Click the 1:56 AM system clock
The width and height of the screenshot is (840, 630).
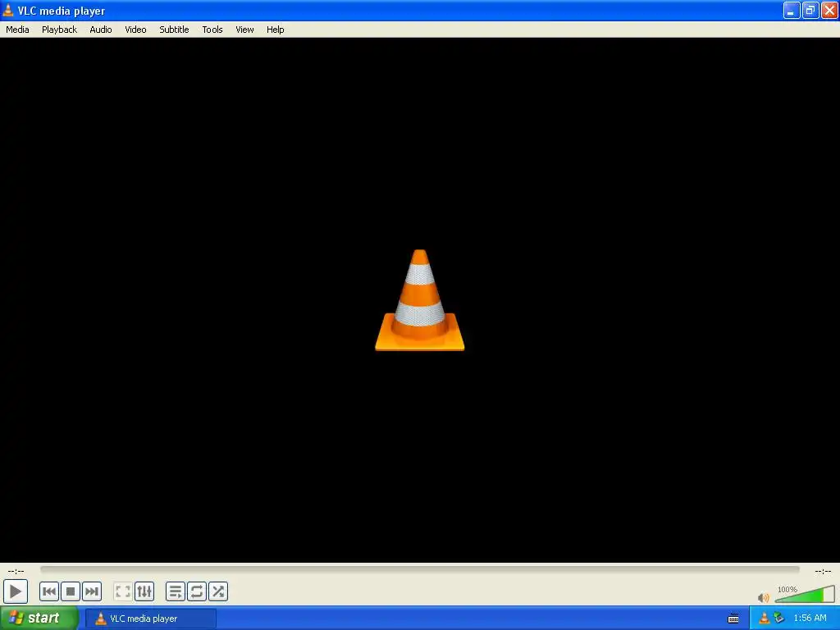(x=810, y=619)
